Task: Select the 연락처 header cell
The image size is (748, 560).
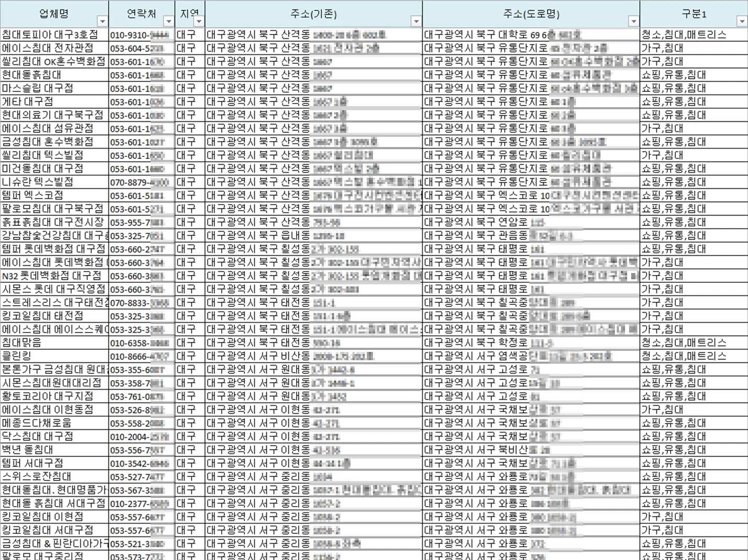Action: (142, 14)
